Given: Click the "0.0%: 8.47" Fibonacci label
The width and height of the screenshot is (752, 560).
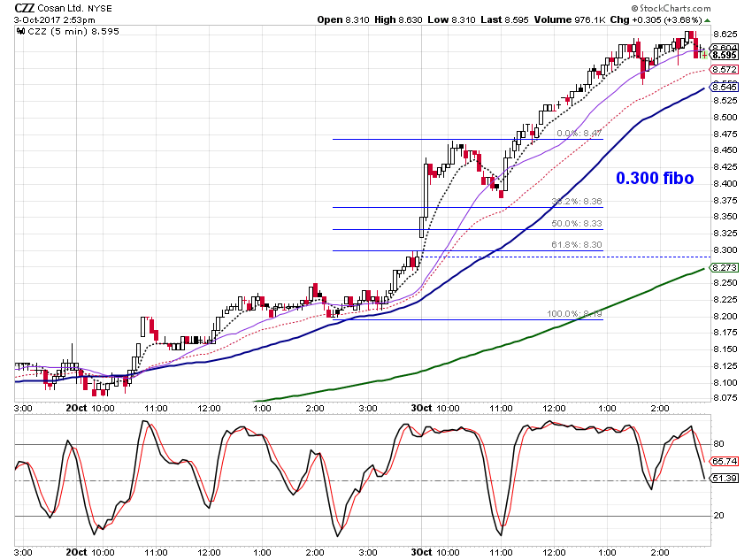Looking at the screenshot, I should (x=579, y=134).
